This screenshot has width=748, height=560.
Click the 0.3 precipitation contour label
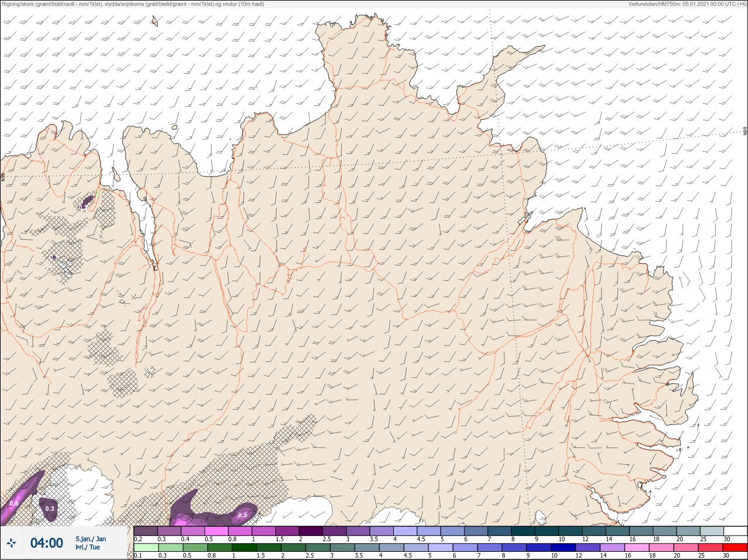coord(50,509)
